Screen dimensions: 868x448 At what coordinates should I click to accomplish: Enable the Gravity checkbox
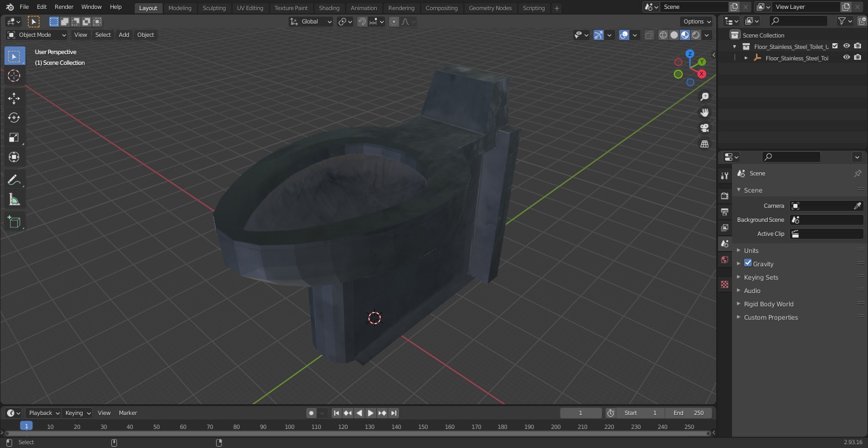748,263
